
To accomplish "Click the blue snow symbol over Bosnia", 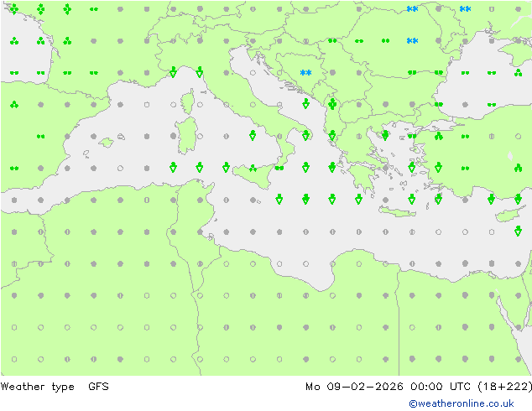I will coord(305,73).
